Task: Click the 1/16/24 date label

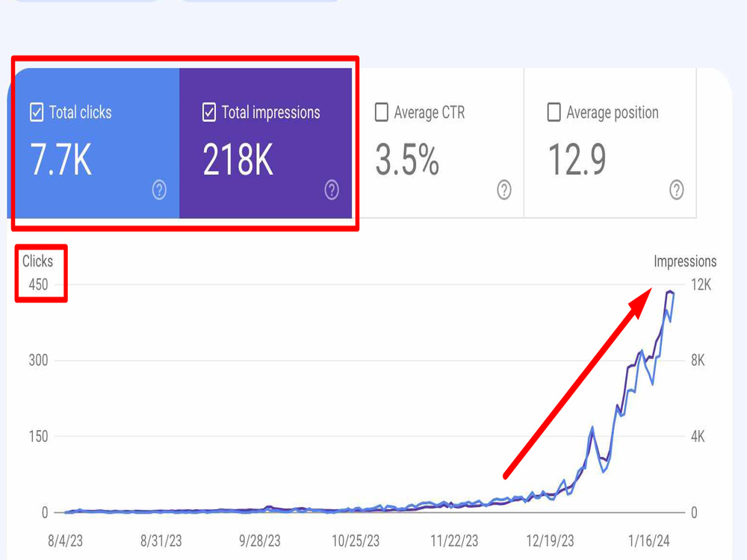Action: click(x=649, y=541)
